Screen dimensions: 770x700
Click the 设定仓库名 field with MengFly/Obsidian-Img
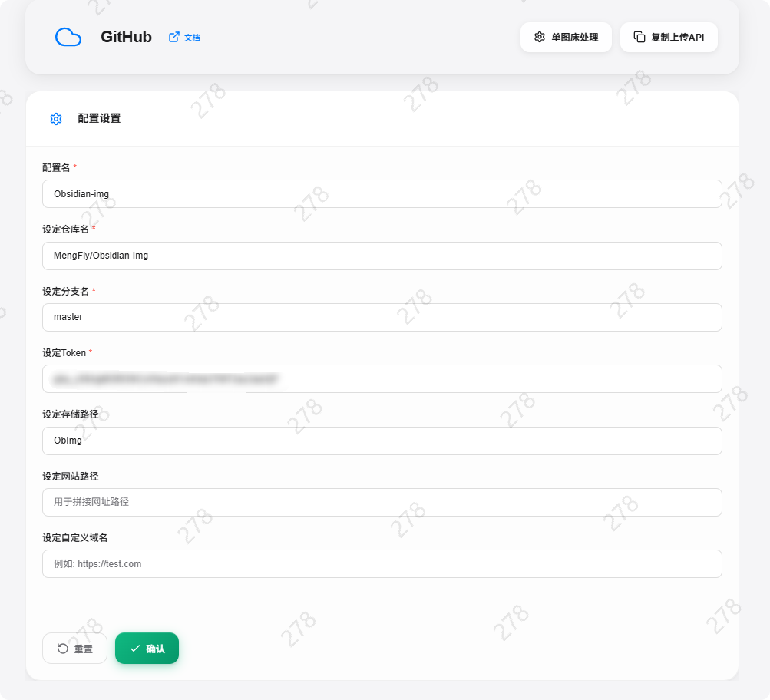pyautogui.click(x=382, y=256)
